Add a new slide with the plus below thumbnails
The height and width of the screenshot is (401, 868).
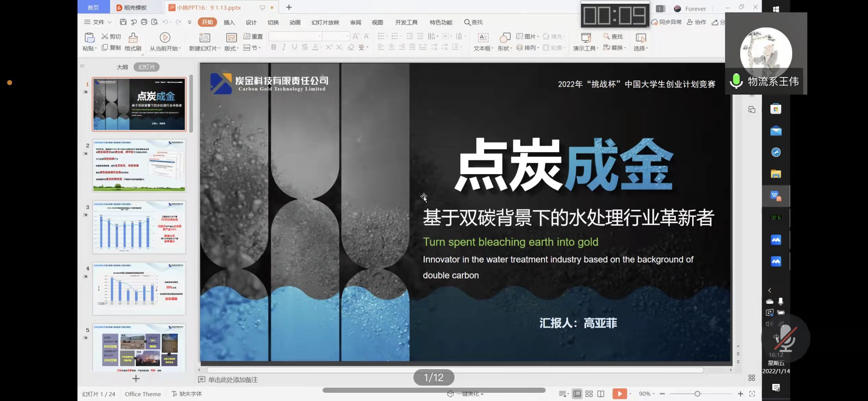[x=136, y=378]
